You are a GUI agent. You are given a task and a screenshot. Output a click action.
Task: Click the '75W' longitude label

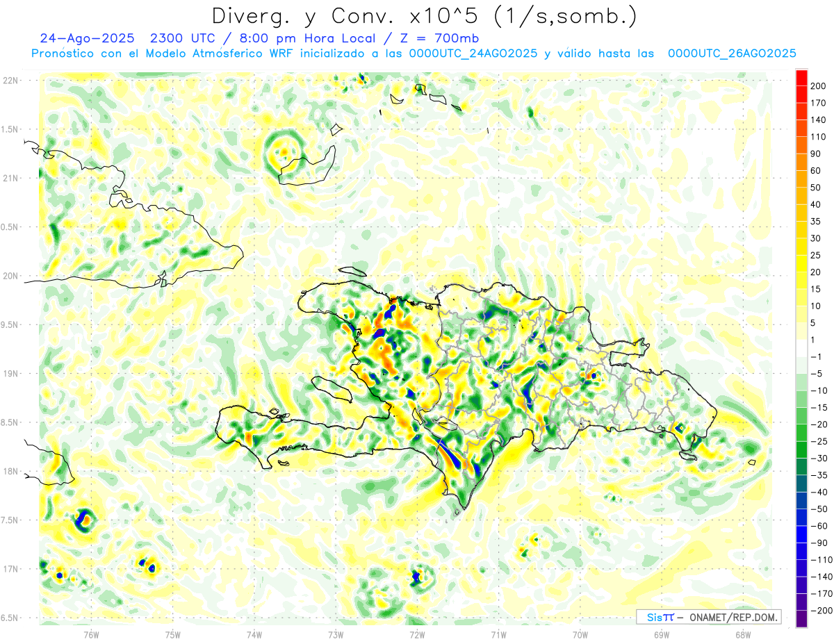click(173, 634)
